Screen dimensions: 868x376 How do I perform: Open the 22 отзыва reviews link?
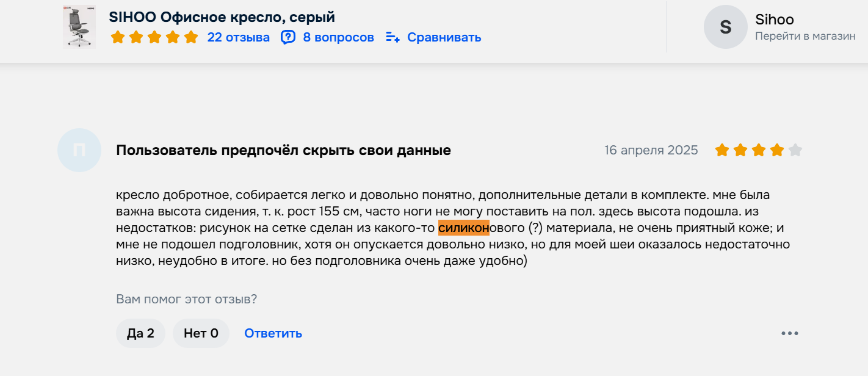click(x=238, y=37)
